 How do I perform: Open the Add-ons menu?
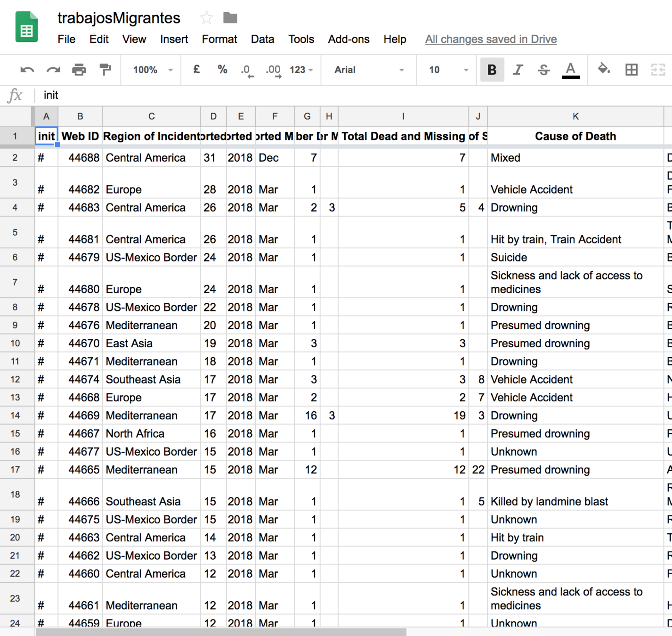[x=348, y=39]
